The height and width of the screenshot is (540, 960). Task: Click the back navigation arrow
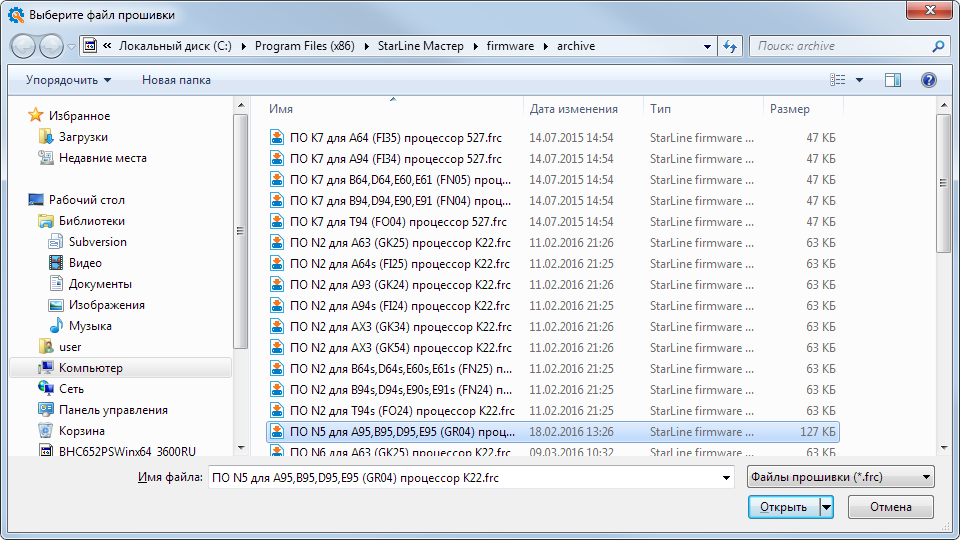coord(24,46)
